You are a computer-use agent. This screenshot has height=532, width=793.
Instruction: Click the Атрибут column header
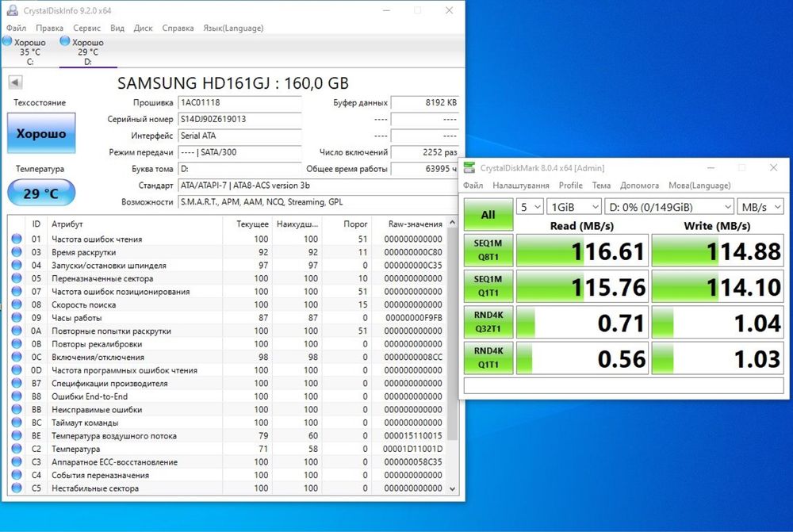click(67, 224)
